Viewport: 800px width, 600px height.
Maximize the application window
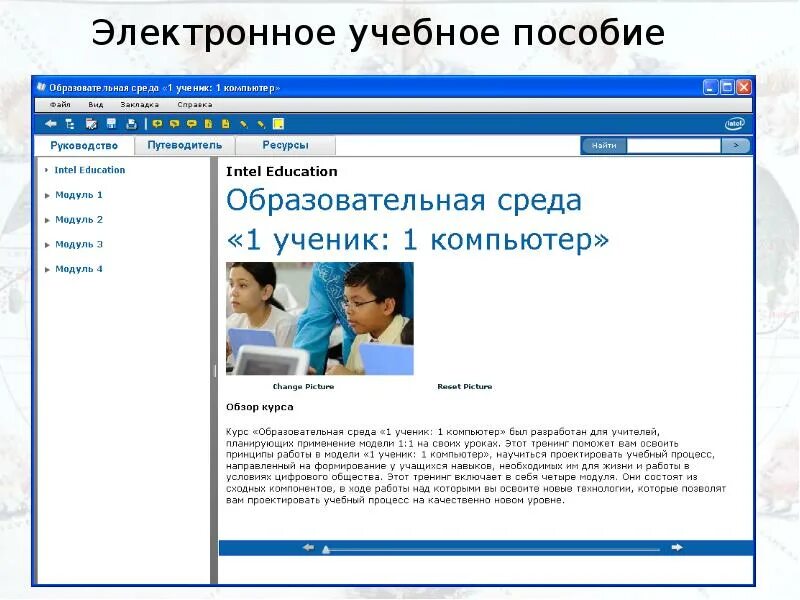click(x=728, y=87)
